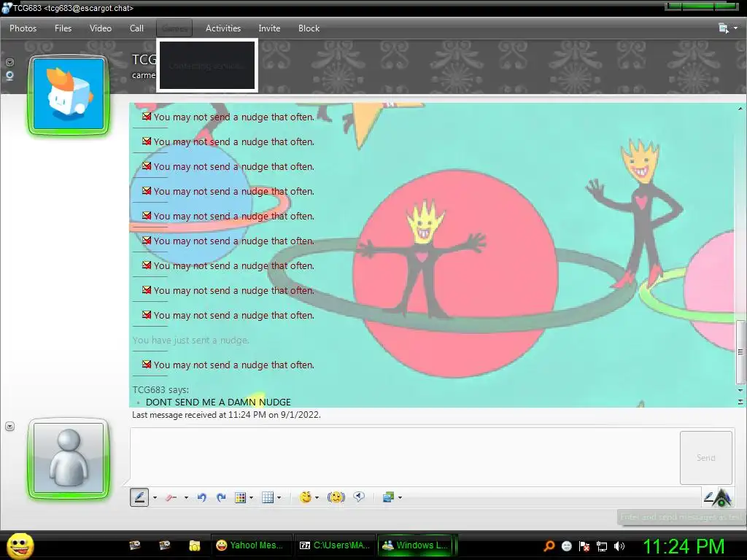The image size is (747, 560).
Task: Open the volume speaker icon
Action: coord(619,545)
